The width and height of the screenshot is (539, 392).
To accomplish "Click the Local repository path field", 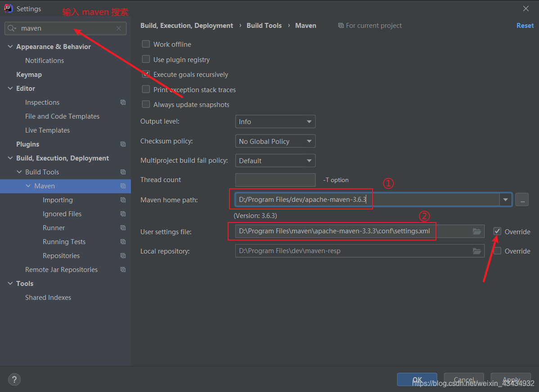I will [x=359, y=251].
